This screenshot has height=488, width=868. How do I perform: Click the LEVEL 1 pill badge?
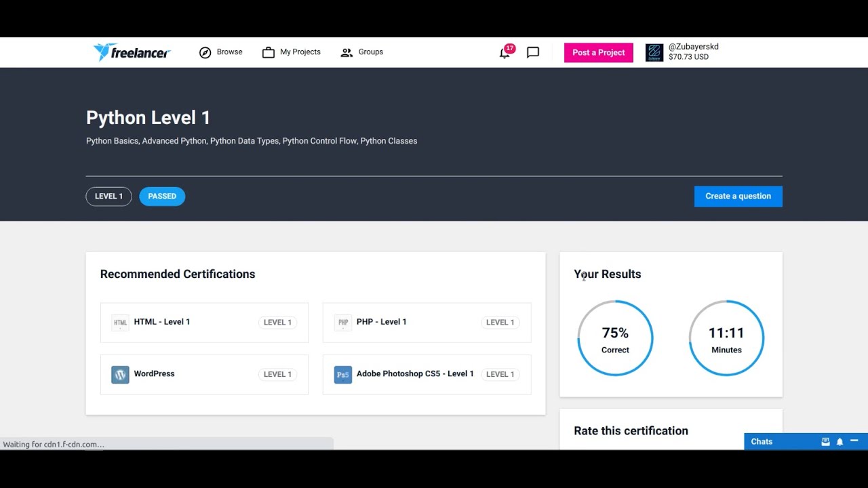[108, 197]
